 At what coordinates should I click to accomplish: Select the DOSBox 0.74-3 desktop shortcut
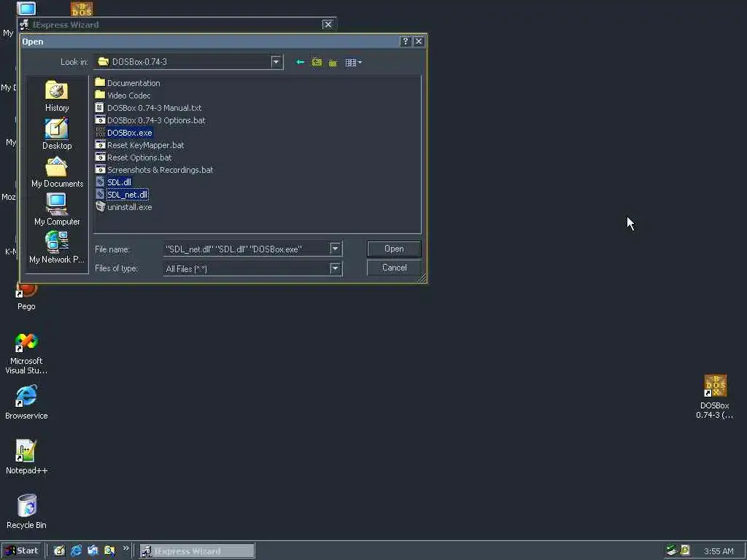pos(715,397)
